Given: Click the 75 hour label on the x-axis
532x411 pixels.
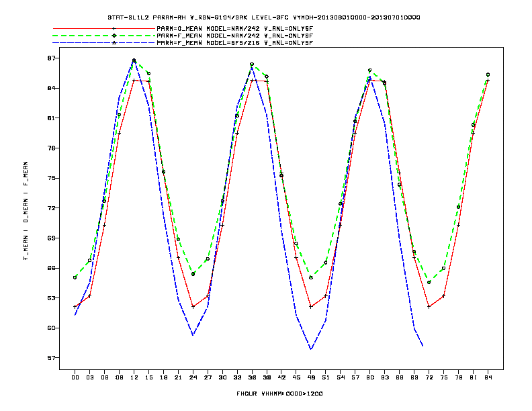Looking at the screenshot, I should pos(444,377).
